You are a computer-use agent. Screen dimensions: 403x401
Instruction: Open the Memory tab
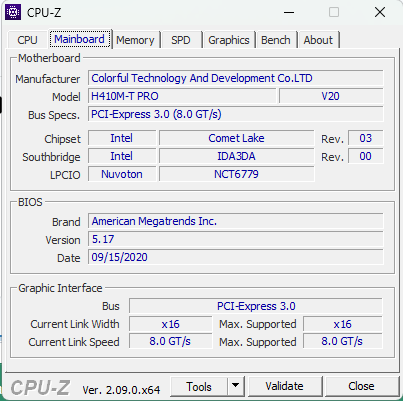(x=135, y=40)
